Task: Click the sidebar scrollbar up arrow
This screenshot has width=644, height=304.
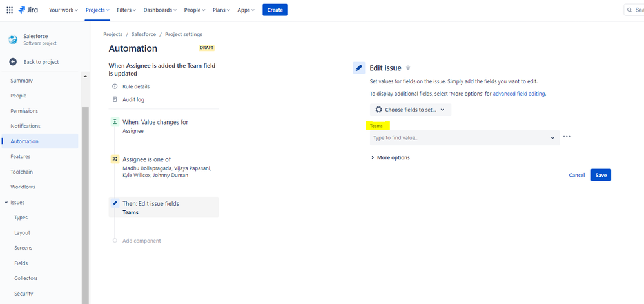Action: tap(85, 77)
